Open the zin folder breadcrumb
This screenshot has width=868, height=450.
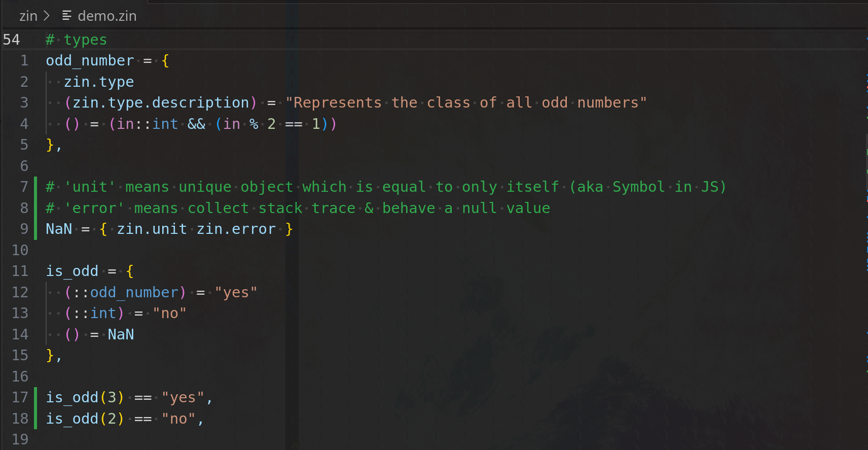[x=28, y=16]
